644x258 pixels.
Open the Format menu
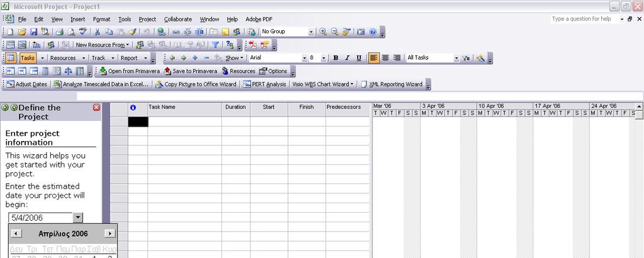tap(101, 20)
